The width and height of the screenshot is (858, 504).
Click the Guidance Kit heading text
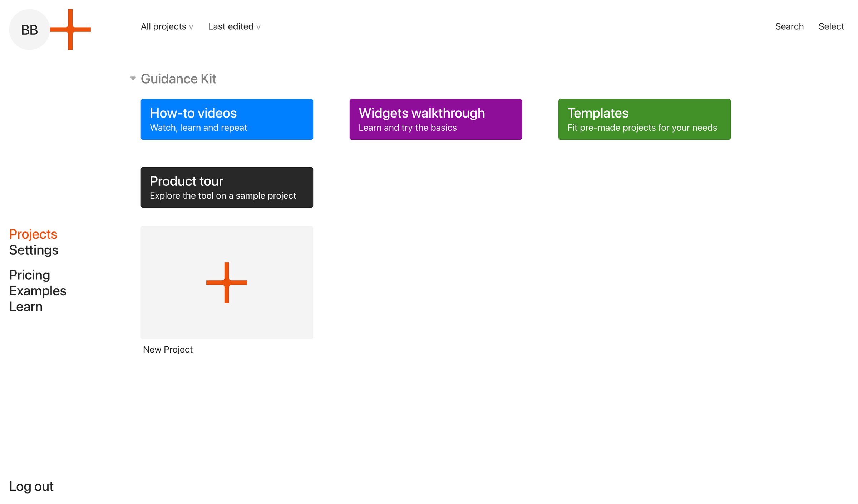click(x=178, y=79)
